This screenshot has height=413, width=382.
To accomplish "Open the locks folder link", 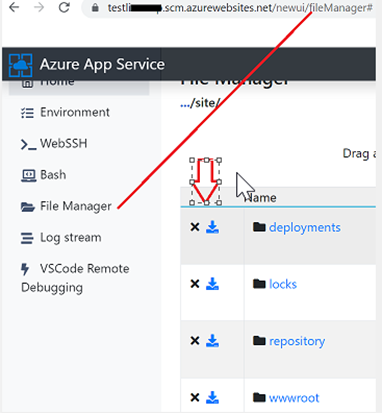I will (283, 284).
